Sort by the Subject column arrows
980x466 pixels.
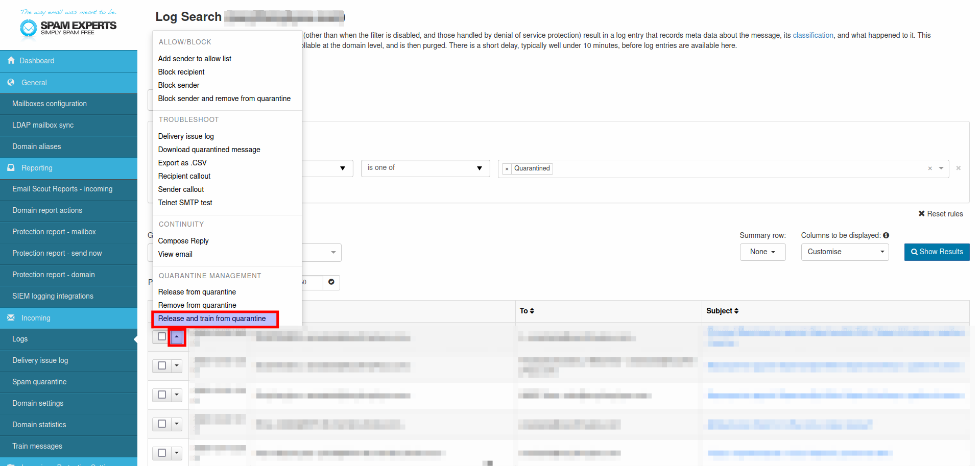(736, 311)
